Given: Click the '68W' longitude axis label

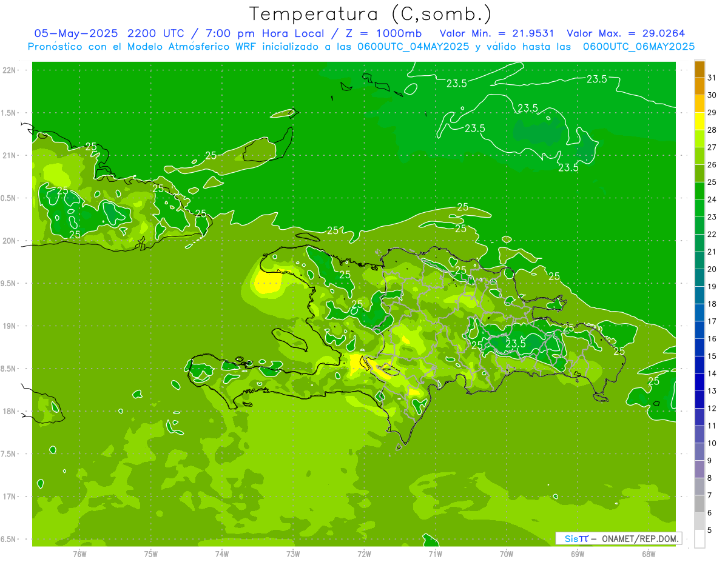Looking at the screenshot, I should [x=649, y=554].
